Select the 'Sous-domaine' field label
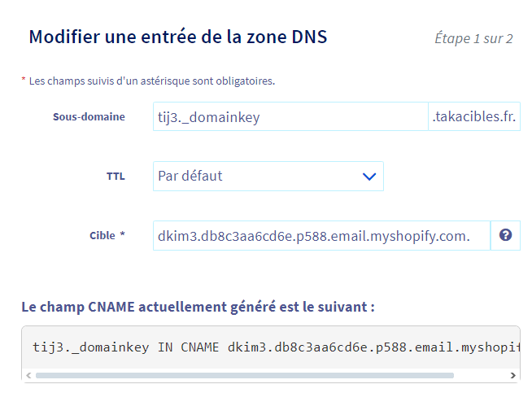This screenshot has width=532, height=406. click(x=89, y=116)
